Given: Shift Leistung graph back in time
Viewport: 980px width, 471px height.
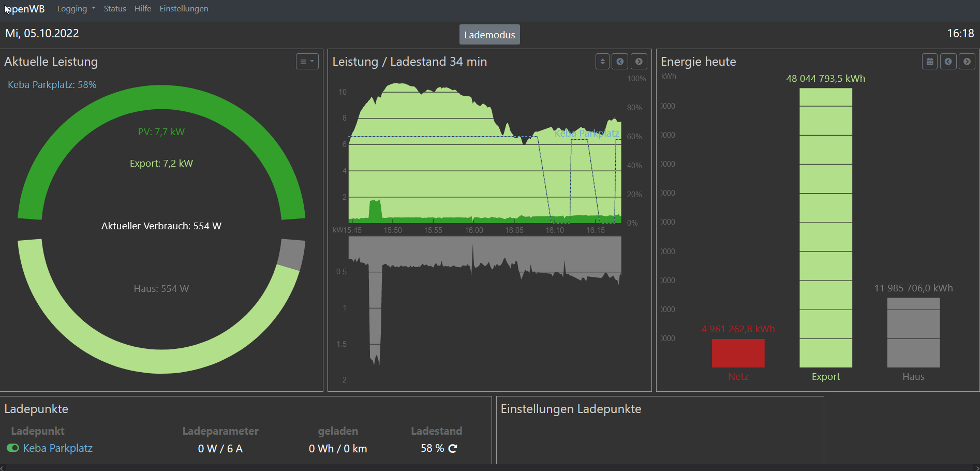Looking at the screenshot, I should 620,62.
